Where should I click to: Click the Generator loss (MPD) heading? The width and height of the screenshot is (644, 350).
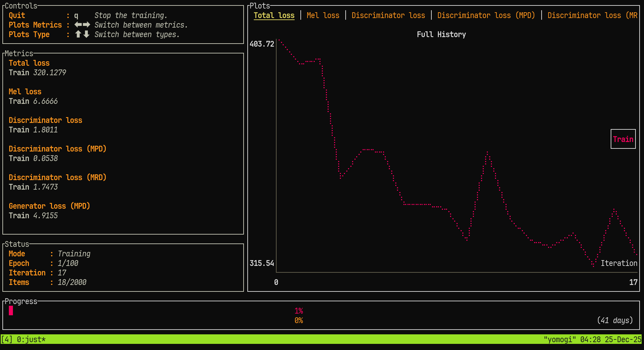click(49, 206)
